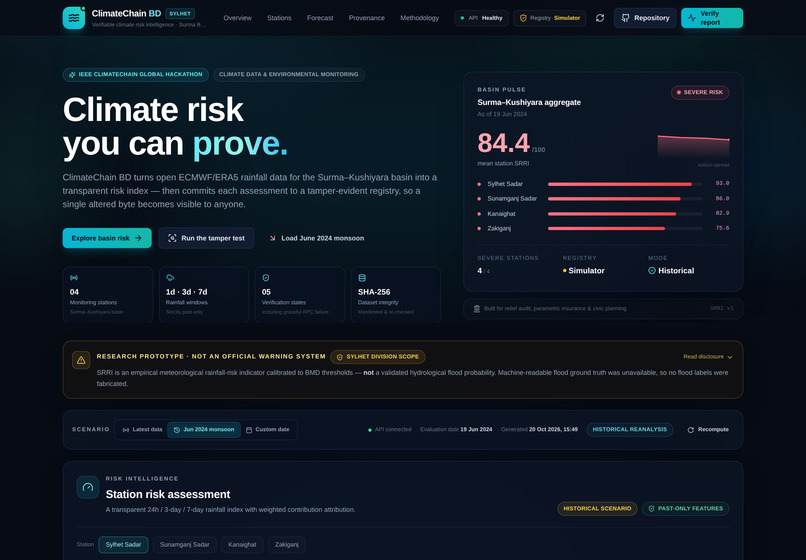Click the sparkle icon in IEEE hackathon badge
Viewport: 806px width, 560px height.
coord(72,75)
